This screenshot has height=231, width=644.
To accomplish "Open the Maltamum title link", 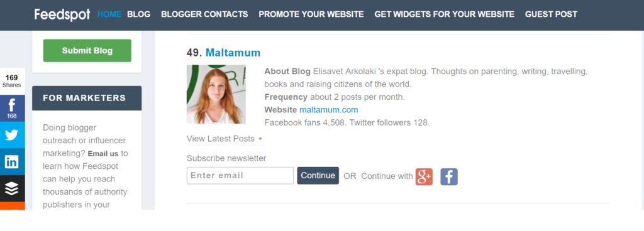I will point(233,53).
